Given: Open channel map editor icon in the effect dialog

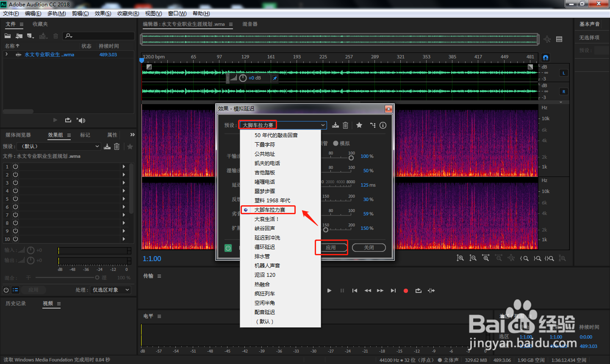Looking at the screenshot, I should tap(373, 125).
